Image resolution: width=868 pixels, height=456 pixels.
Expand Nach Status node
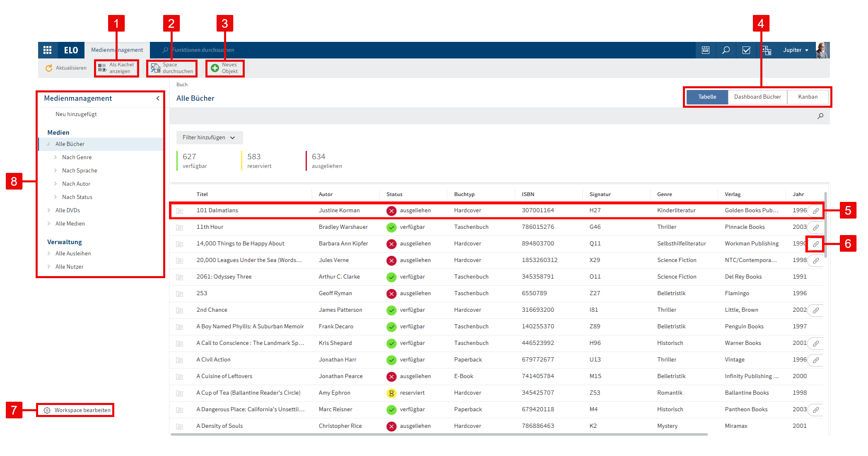tap(55, 197)
